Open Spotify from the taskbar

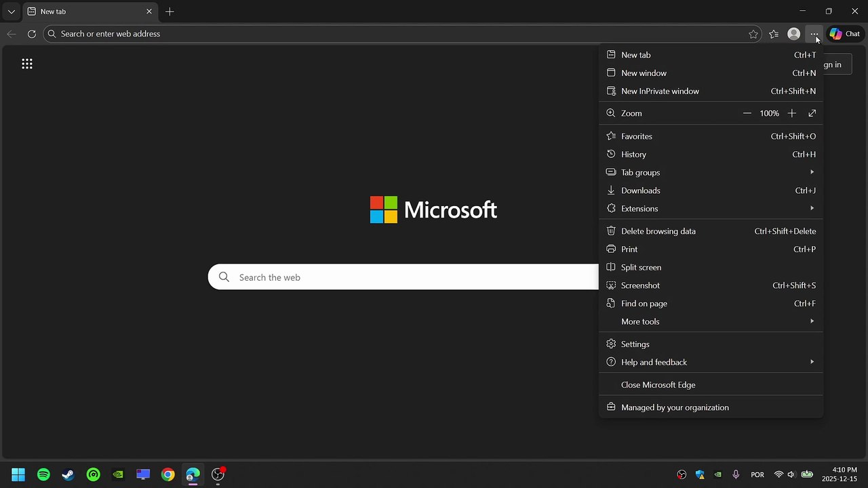click(43, 474)
